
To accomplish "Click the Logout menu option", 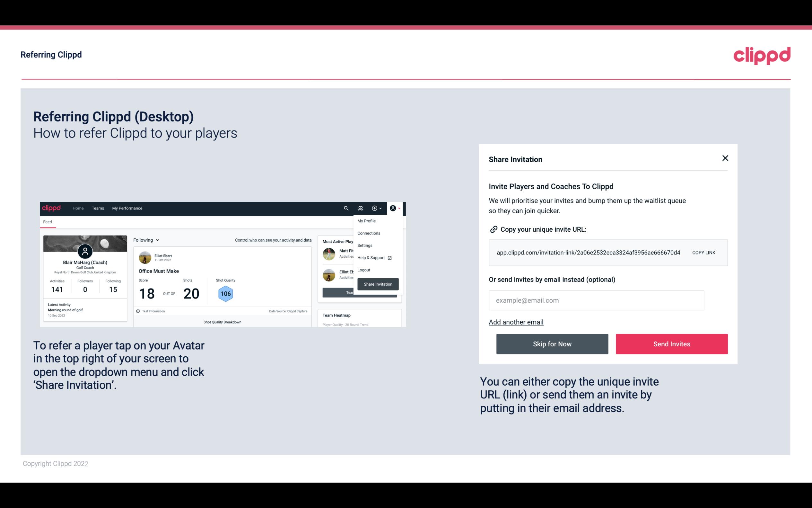I will pyautogui.click(x=363, y=270).
